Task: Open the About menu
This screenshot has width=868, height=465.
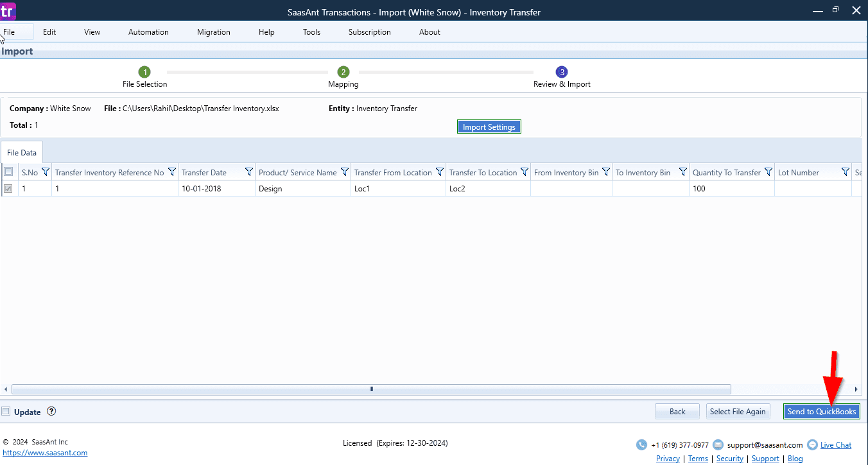Action: (430, 32)
